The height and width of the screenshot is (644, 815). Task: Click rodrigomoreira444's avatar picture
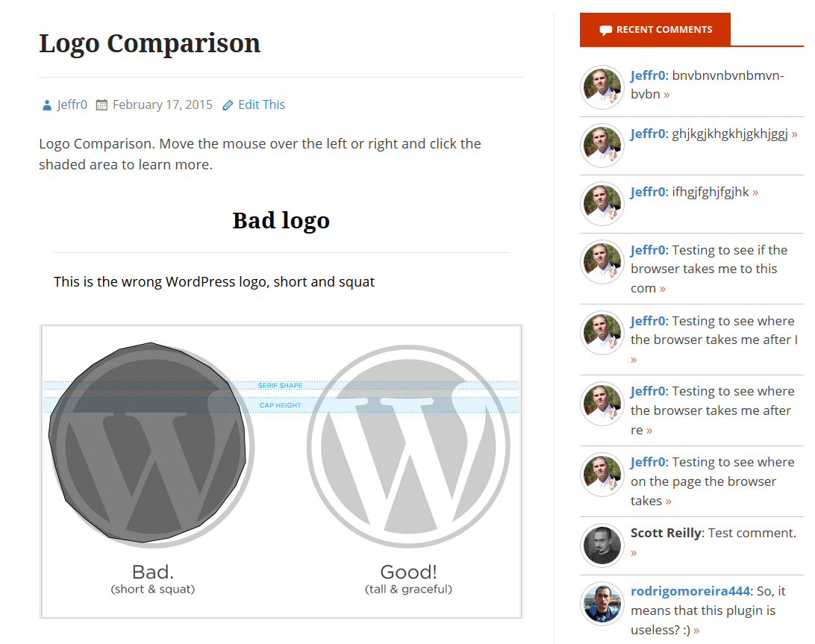pos(602,603)
